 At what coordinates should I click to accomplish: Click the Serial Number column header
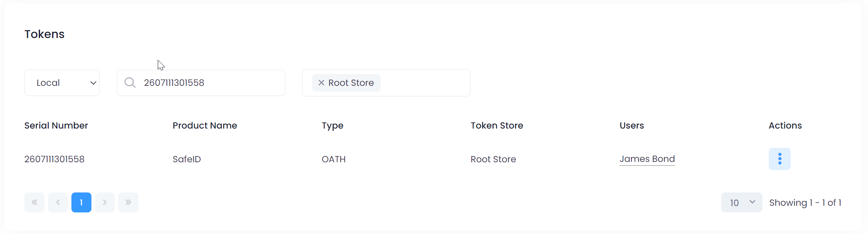[x=56, y=125]
